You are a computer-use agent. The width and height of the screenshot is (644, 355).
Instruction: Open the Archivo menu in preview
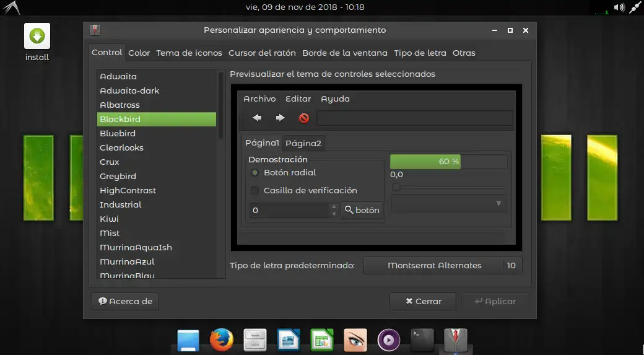pos(259,99)
